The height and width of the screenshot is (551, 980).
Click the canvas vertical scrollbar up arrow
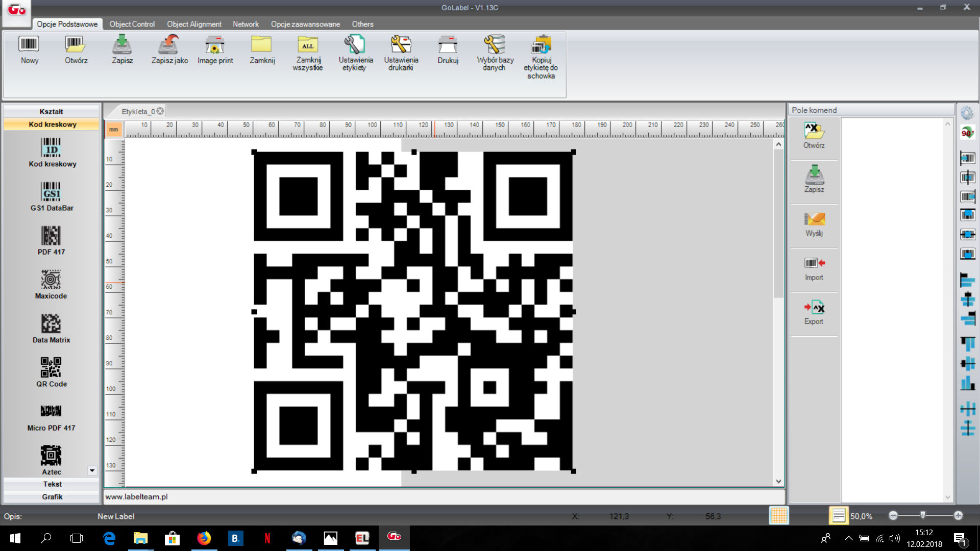coord(778,144)
